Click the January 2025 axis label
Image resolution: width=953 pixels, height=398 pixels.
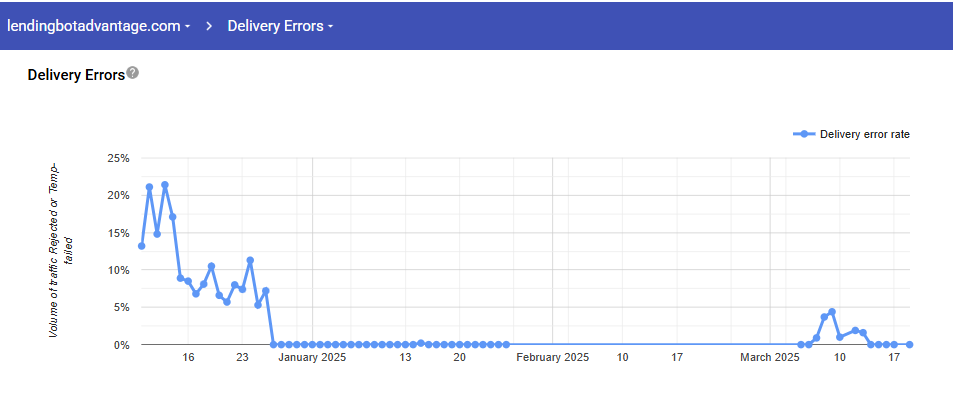312,357
